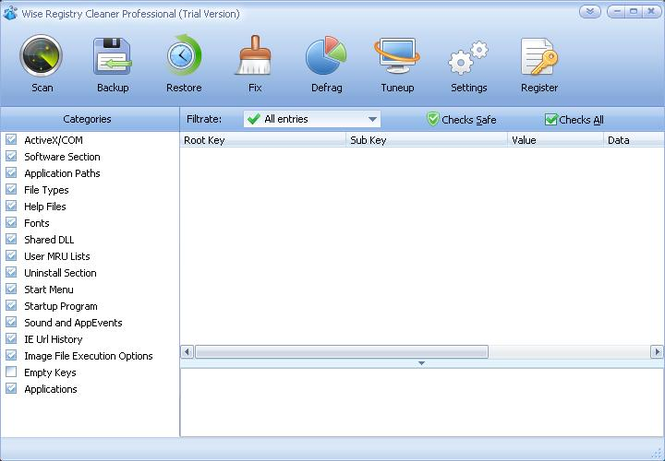
Task: Click the horizontal scrollbar right arrow
Action: click(x=657, y=352)
